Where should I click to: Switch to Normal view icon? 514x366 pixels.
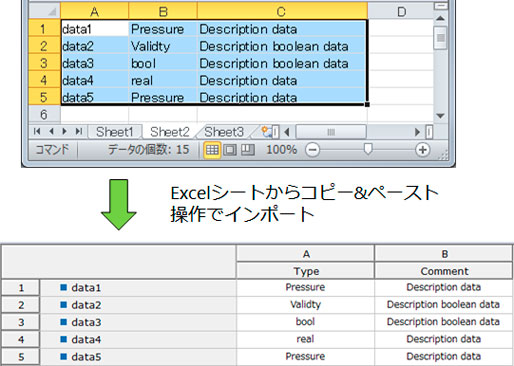pyautogui.click(x=212, y=150)
